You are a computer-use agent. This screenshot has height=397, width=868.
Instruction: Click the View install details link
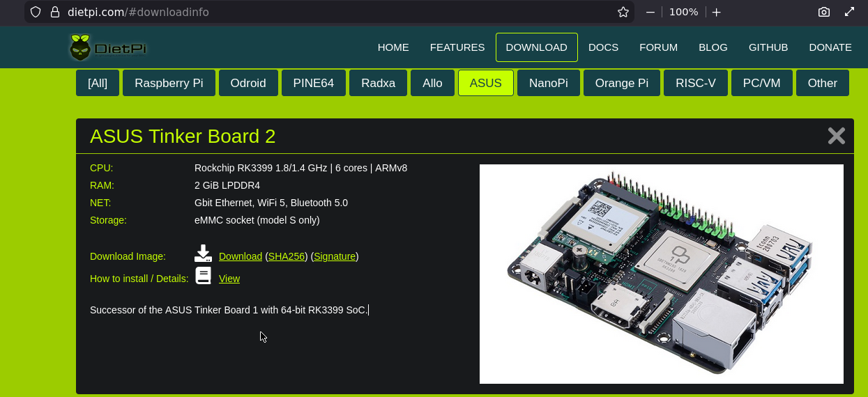pos(229,279)
